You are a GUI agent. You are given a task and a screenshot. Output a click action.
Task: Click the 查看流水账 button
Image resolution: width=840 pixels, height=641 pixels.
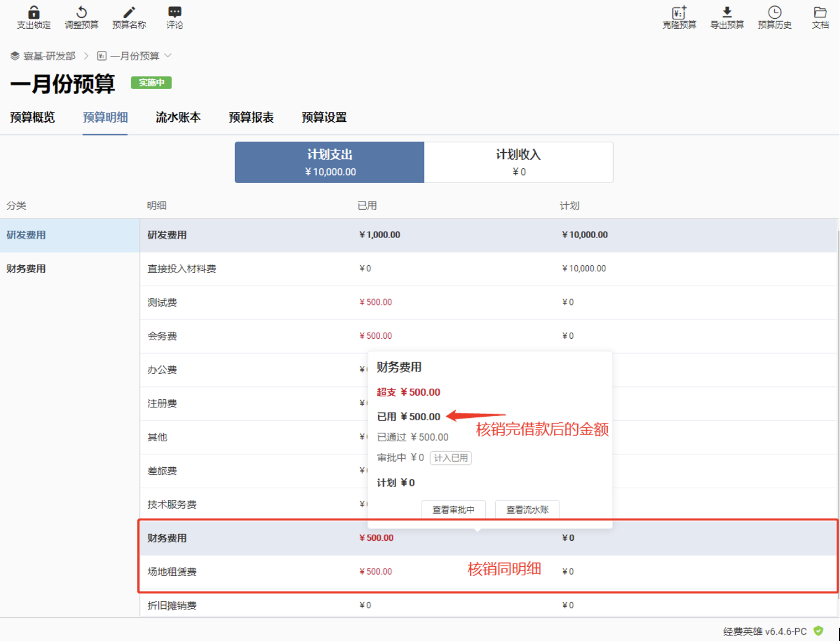527,510
